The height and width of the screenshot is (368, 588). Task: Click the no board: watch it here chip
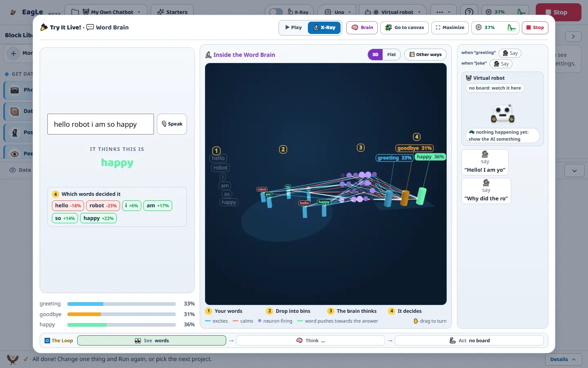(495, 88)
